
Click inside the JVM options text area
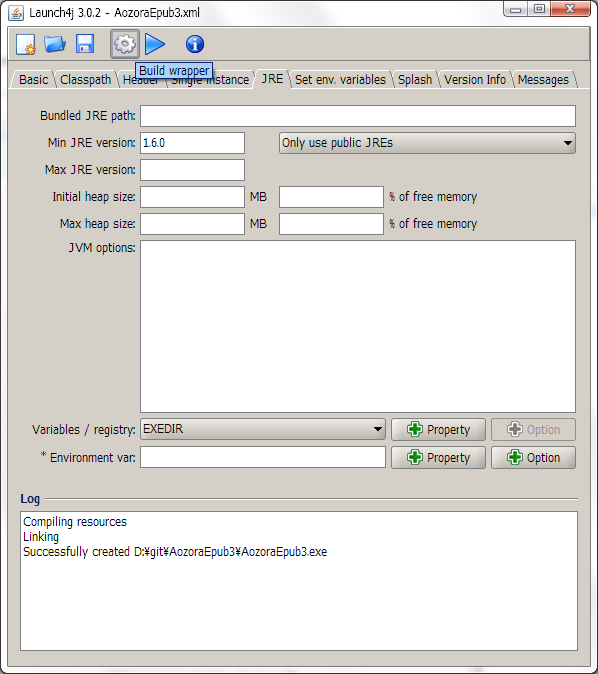tap(358, 326)
